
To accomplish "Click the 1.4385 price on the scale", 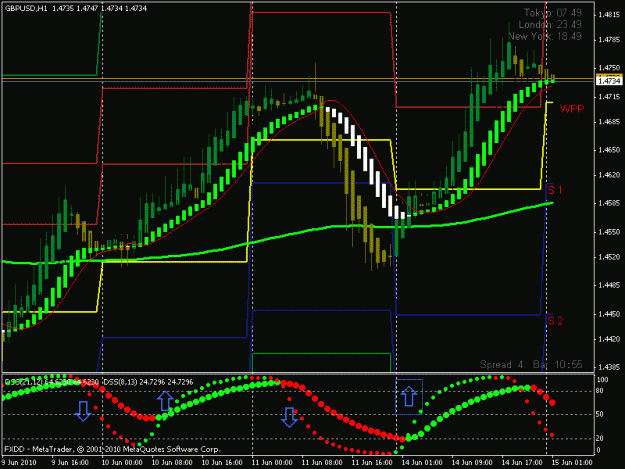I will 609,367.
